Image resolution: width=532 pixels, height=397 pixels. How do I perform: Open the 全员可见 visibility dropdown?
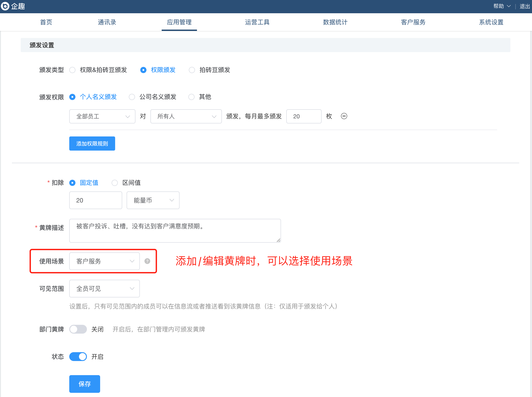tap(104, 289)
